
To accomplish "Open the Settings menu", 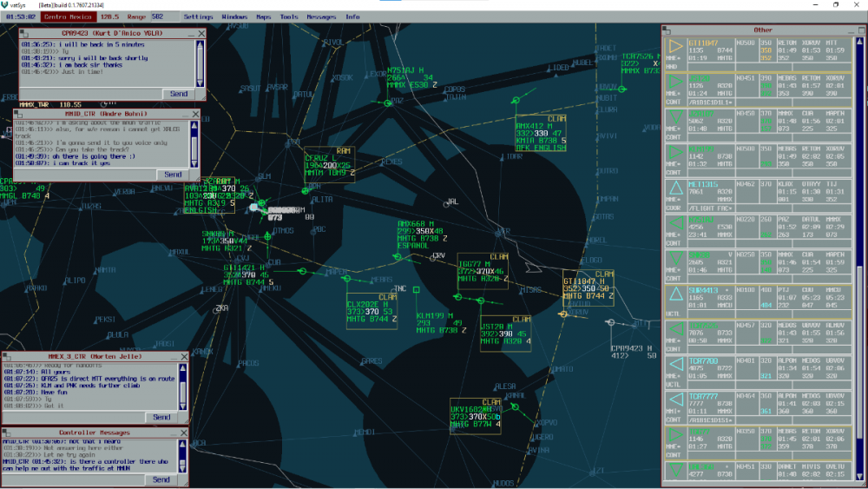I will pyautogui.click(x=198, y=17).
